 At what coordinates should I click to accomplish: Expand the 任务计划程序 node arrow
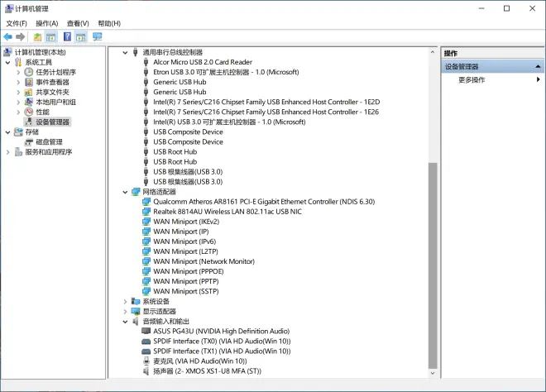pos(18,73)
